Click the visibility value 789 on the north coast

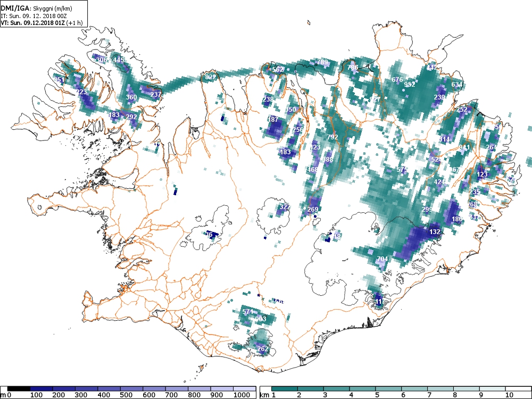(322, 62)
